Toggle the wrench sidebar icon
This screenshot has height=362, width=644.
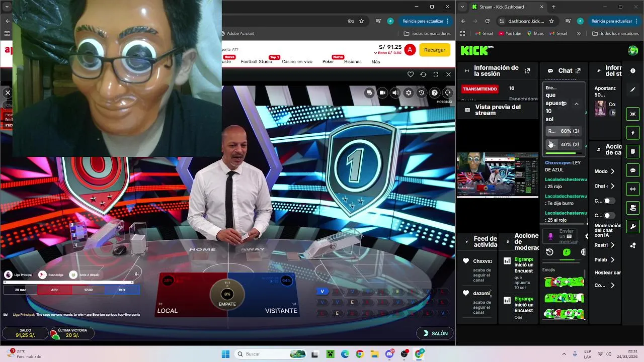[633, 227]
